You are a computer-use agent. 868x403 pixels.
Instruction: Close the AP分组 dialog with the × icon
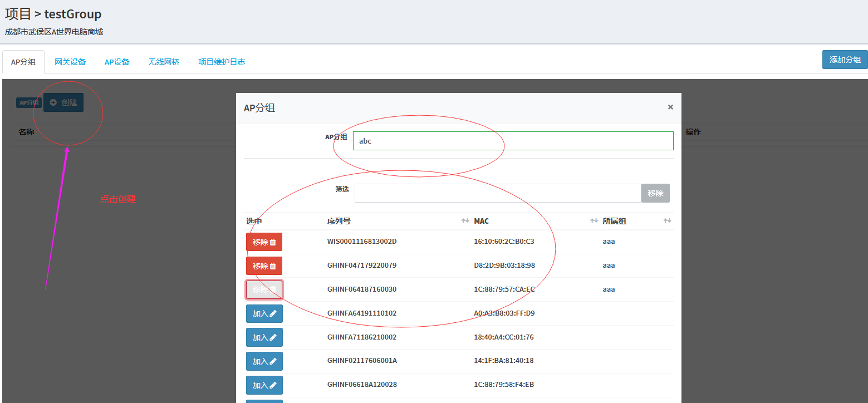point(670,107)
